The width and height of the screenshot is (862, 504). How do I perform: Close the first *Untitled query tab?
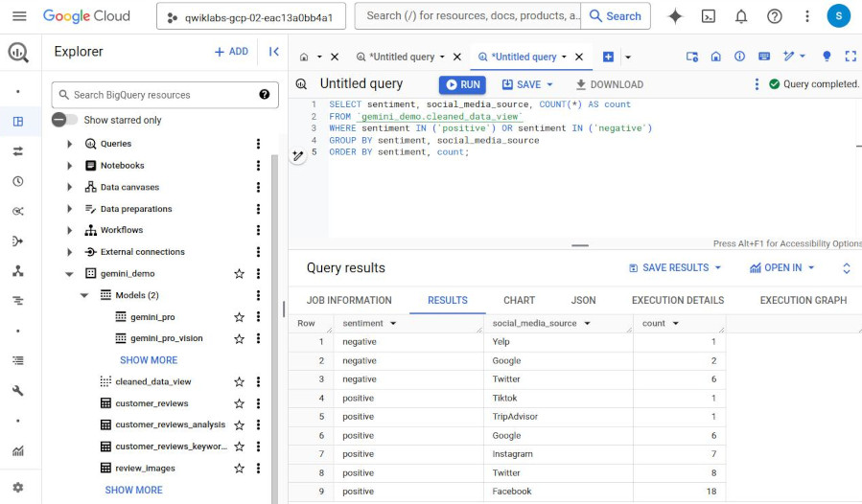point(456,57)
